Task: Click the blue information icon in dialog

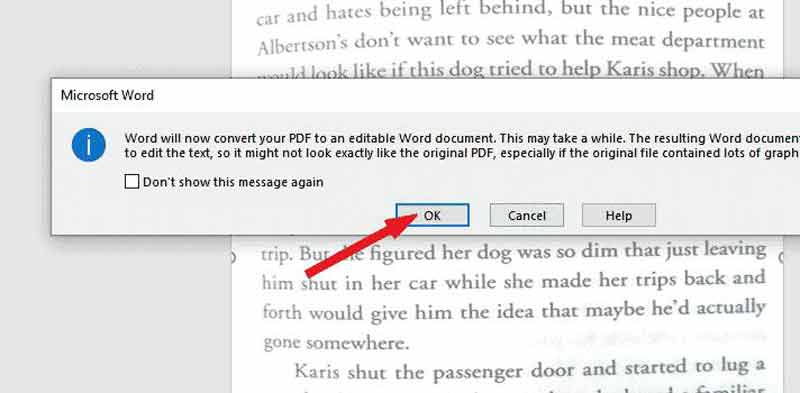Action: tap(89, 145)
